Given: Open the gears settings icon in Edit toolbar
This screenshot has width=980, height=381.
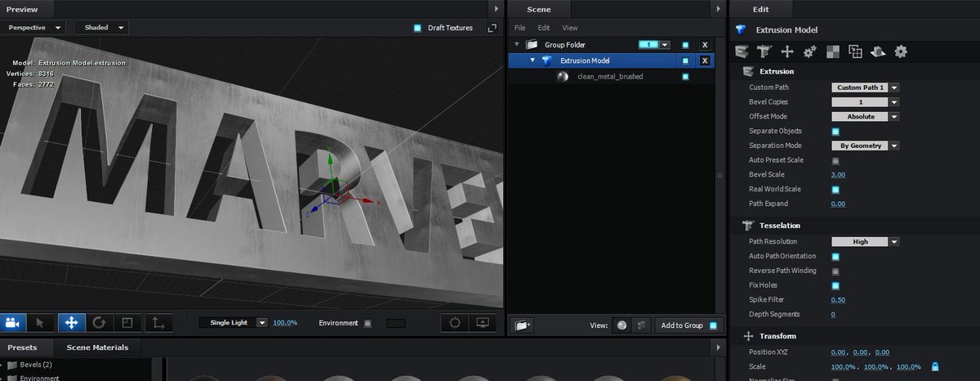Looking at the screenshot, I should pos(810,52).
